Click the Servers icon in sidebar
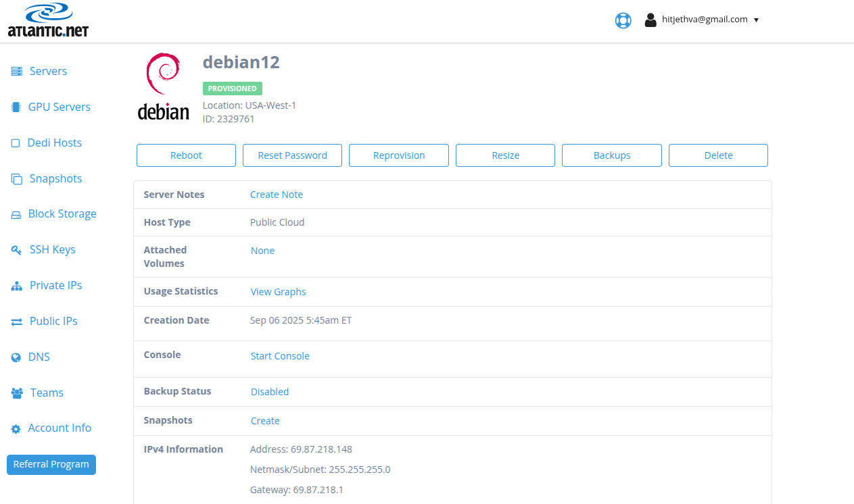Viewport: 854px width, 504px height. 16,72
